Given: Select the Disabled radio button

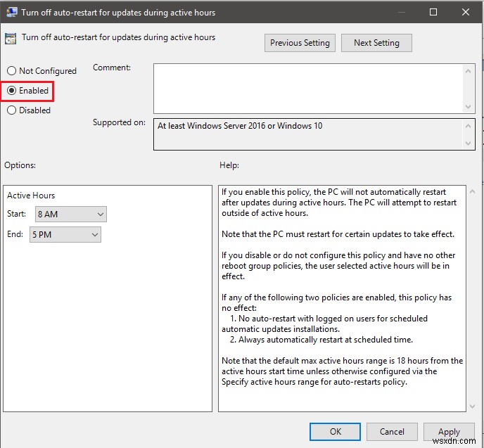Looking at the screenshot, I should [x=11, y=110].
